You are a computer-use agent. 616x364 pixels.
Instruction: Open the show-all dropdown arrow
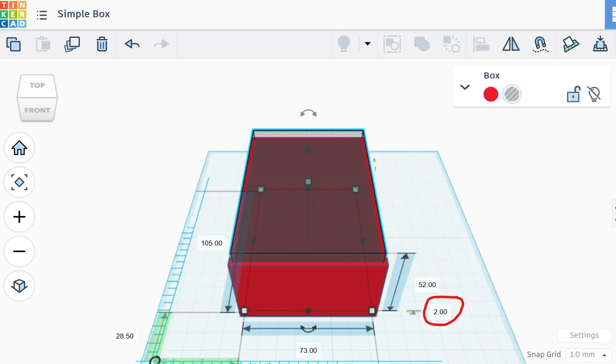tap(367, 44)
